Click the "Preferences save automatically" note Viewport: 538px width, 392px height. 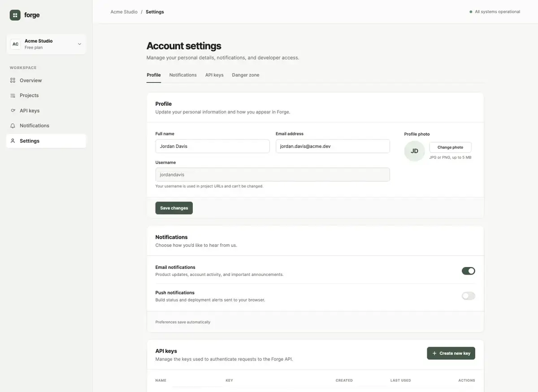click(183, 322)
